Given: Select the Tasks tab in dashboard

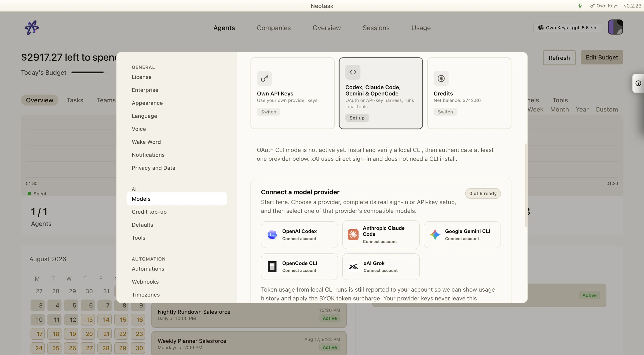Looking at the screenshot, I should [x=75, y=100].
